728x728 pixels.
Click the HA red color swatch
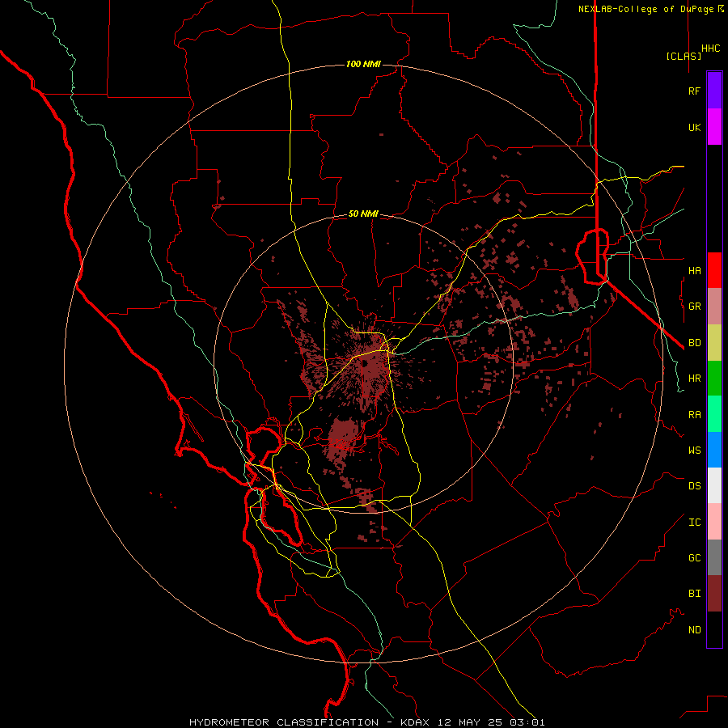(714, 270)
